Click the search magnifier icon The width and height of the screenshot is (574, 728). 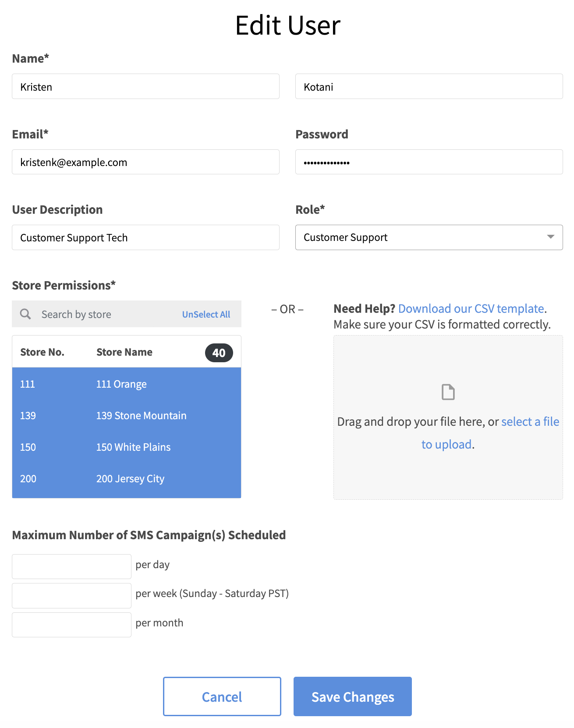point(25,314)
